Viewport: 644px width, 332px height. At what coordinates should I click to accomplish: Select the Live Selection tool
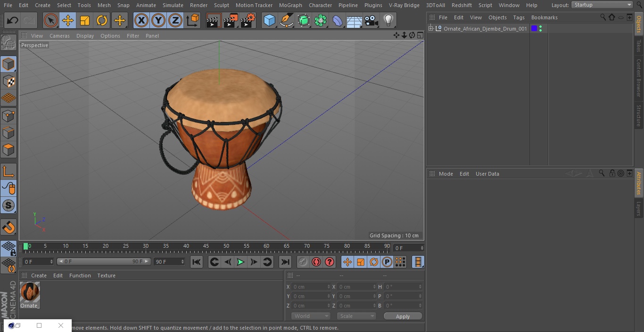pos(51,21)
